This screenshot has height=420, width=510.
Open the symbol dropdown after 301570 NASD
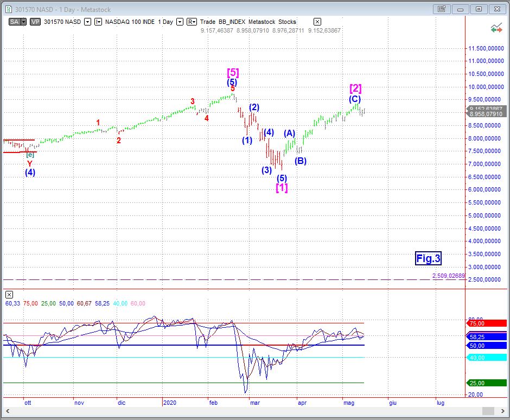87,22
